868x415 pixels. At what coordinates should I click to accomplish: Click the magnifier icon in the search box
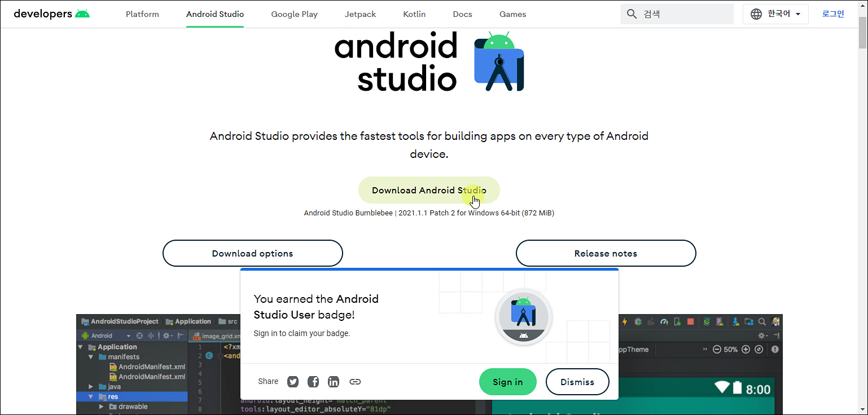pos(632,14)
